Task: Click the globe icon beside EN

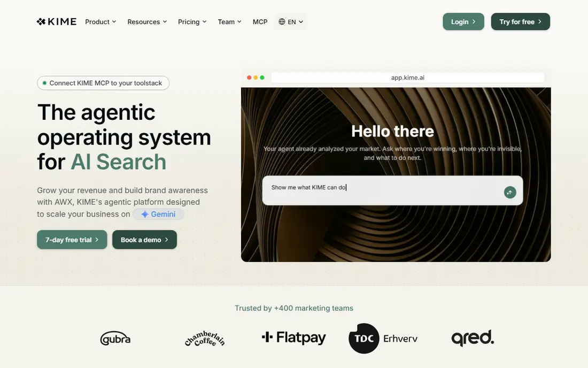Action: point(282,22)
